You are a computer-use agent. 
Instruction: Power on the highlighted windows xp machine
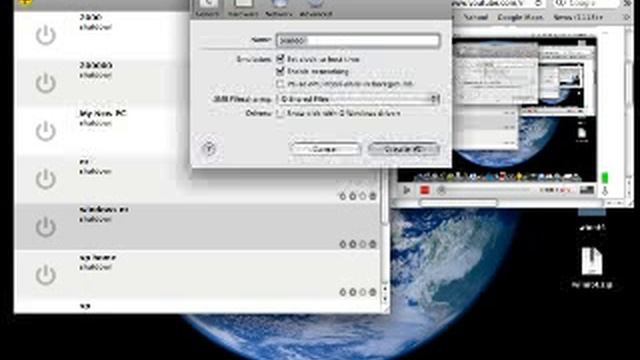[45, 226]
